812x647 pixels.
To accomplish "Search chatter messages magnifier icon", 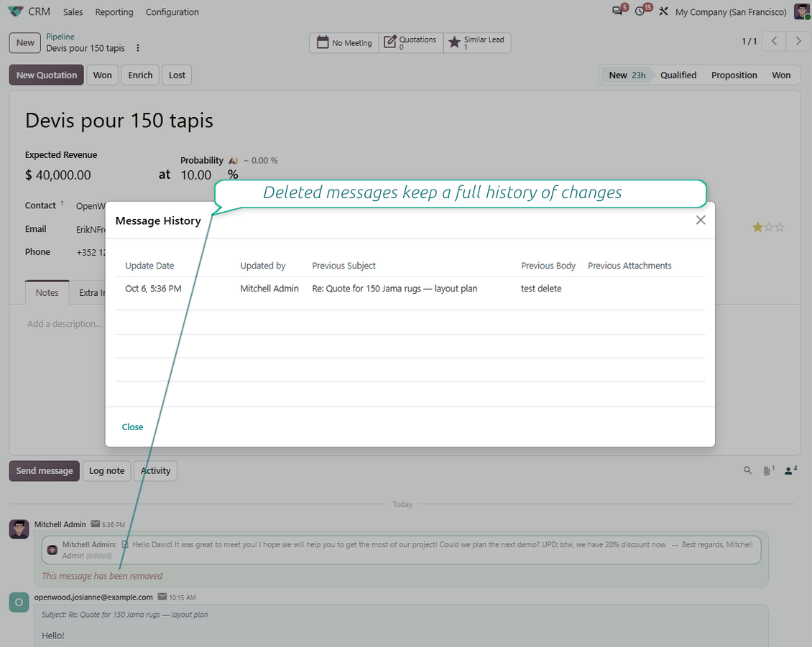I will tap(748, 470).
